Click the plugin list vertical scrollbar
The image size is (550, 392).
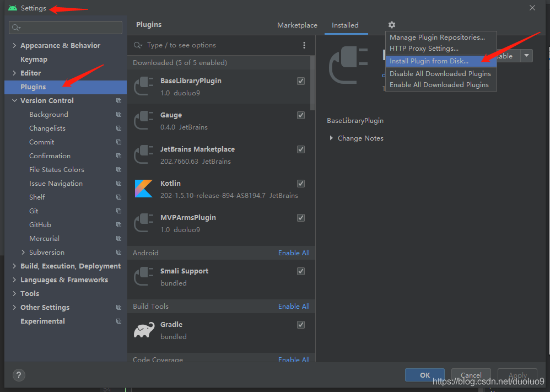click(312, 83)
